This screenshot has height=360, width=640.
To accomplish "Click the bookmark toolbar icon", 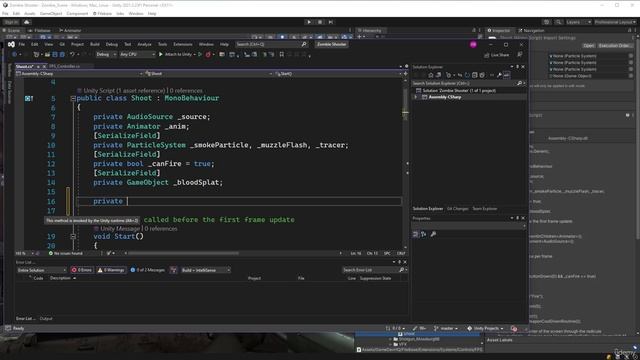I will [x=281, y=54].
